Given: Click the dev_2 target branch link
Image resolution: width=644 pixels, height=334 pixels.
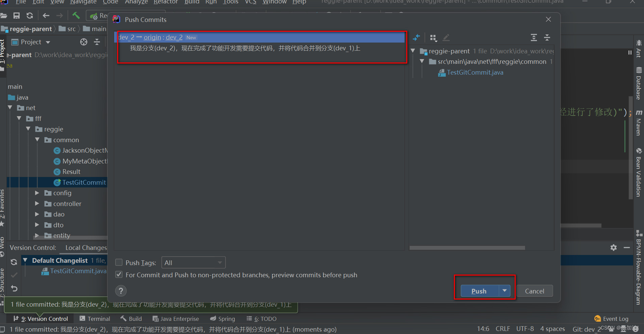Looking at the screenshot, I should (174, 37).
